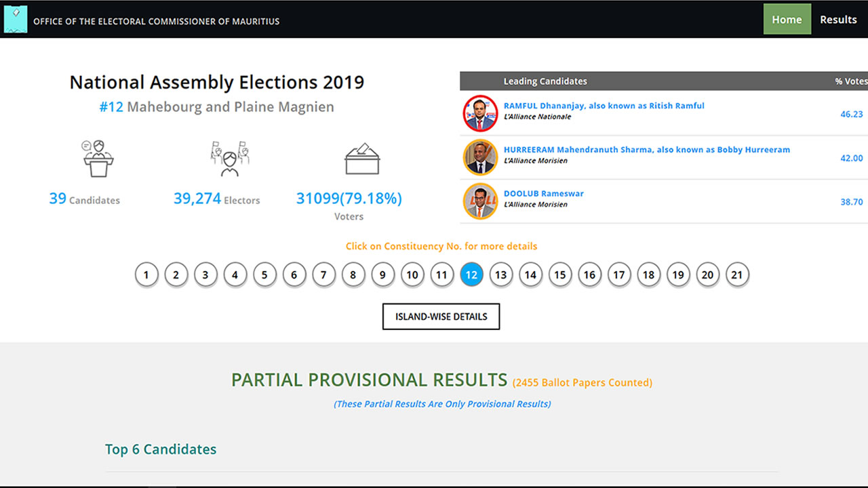Click the Electoral Commissioner logo icon
This screenshot has width=868, height=488.
pos(16,19)
